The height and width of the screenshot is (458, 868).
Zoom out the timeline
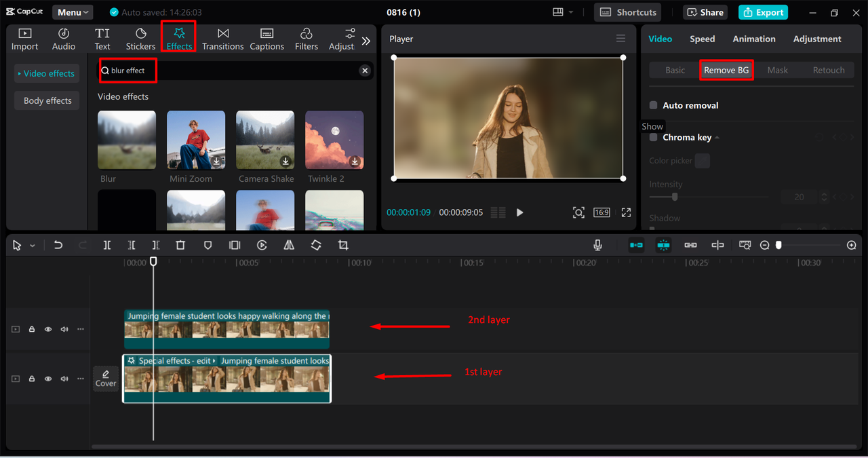tap(764, 245)
